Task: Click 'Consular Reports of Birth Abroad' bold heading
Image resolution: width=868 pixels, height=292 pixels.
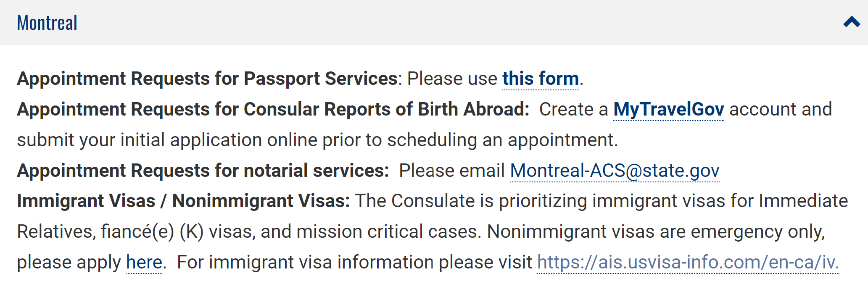Action: 386,109
